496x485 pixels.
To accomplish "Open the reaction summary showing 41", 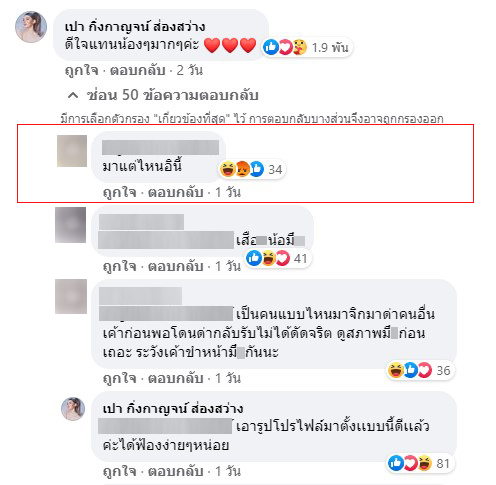I will pos(278,258).
